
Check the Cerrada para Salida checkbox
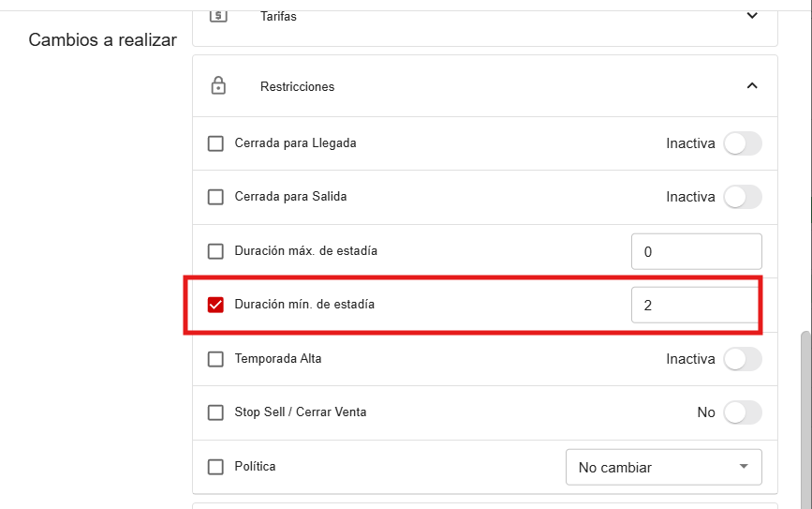click(x=216, y=197)
